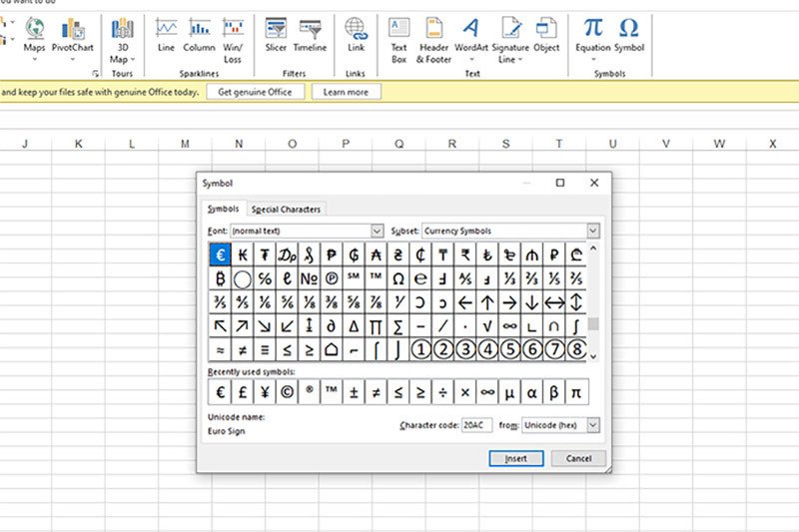Click the Get genuine Office button
The image size is (799, 532).
pos(255,92)
